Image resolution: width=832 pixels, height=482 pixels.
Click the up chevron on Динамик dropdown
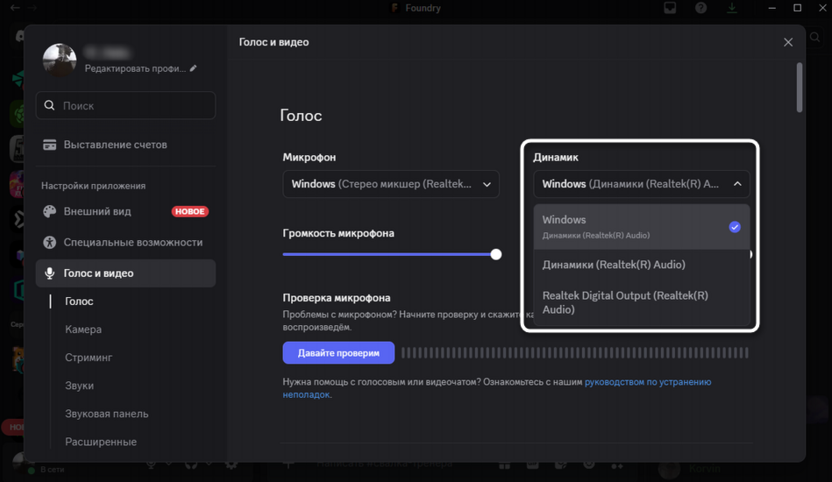737,184
